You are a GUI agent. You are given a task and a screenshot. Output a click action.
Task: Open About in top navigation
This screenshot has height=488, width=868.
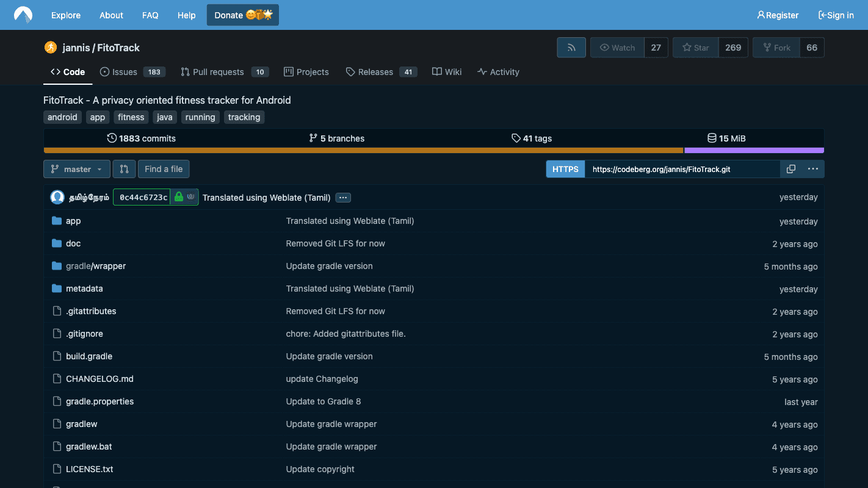point(111,15)
